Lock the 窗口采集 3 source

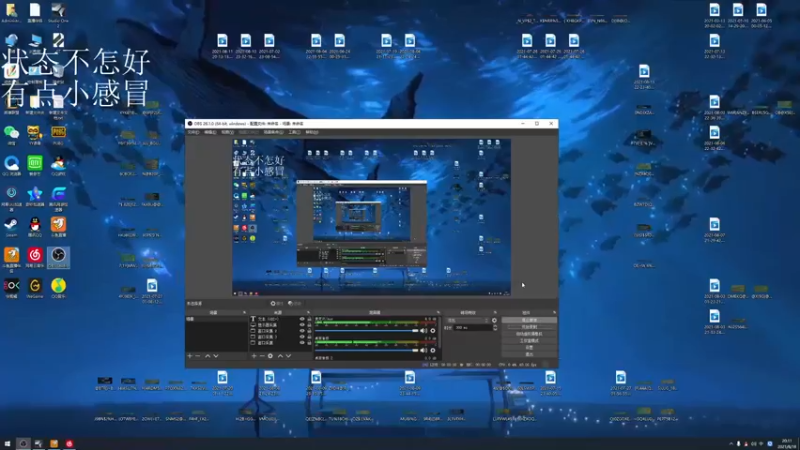click(309, 337)
